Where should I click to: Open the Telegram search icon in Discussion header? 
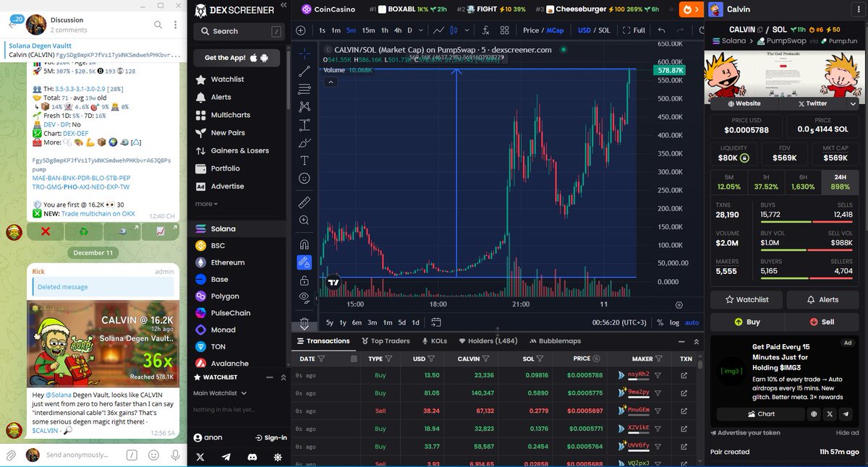point(158,25)
